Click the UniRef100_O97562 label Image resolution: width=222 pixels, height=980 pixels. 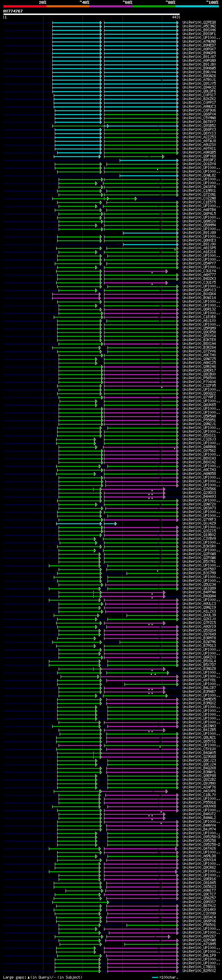pos(199,451)
